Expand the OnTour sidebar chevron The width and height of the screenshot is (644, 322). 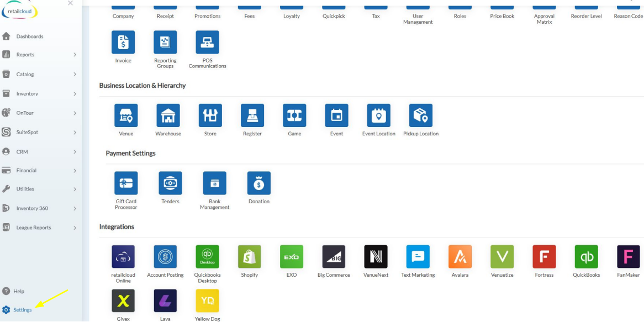(75, 113)
